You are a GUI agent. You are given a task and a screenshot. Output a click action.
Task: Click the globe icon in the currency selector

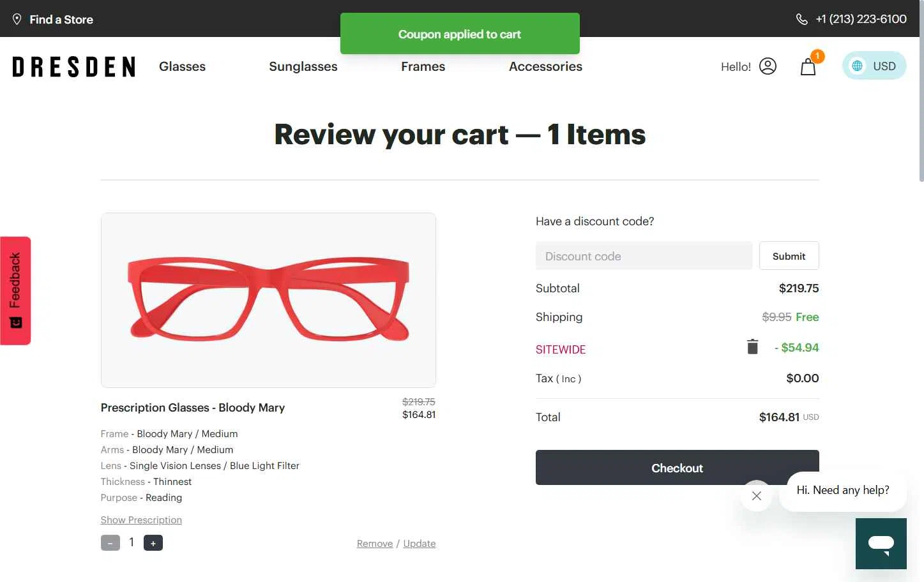coord(858,66)
